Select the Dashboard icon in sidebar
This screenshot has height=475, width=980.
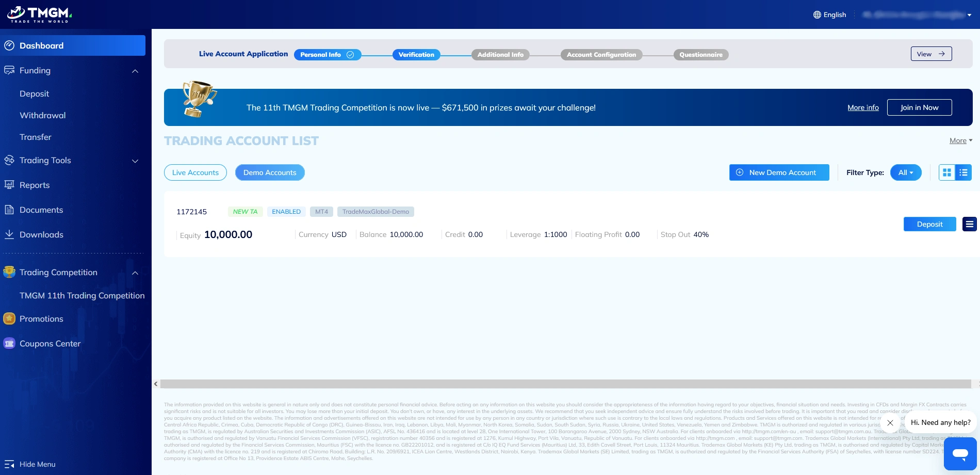pos(9,45)
